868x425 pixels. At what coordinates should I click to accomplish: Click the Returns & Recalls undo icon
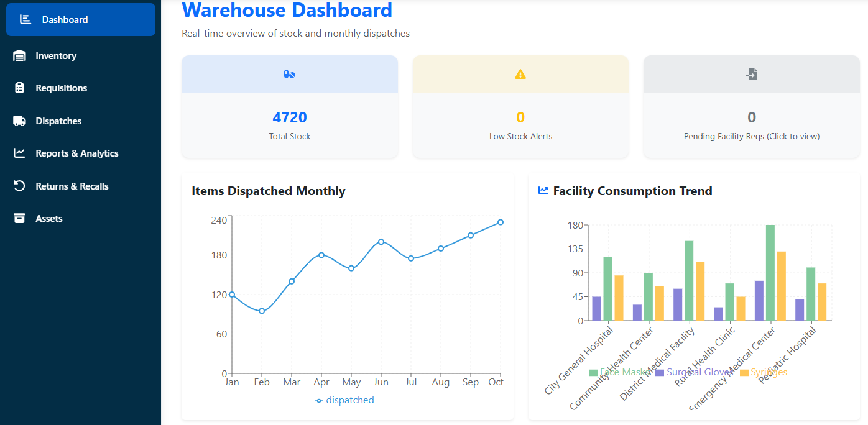[x=20, y=186]
